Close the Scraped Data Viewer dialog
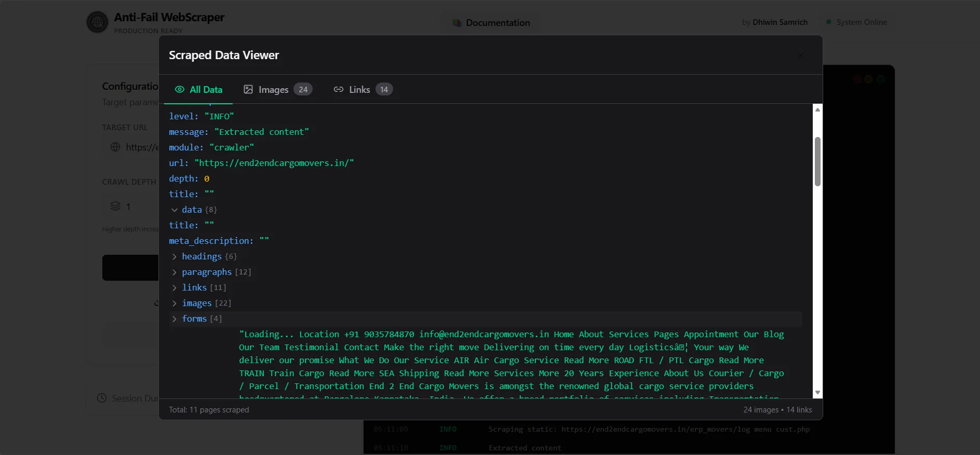Screen dimensions: 980x455 point(800,56)
